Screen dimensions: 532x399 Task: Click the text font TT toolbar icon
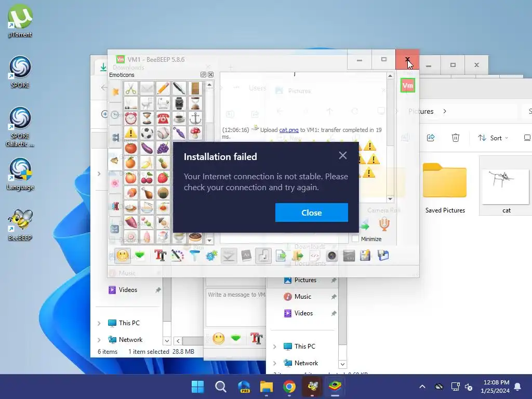(x=160, y=256)
